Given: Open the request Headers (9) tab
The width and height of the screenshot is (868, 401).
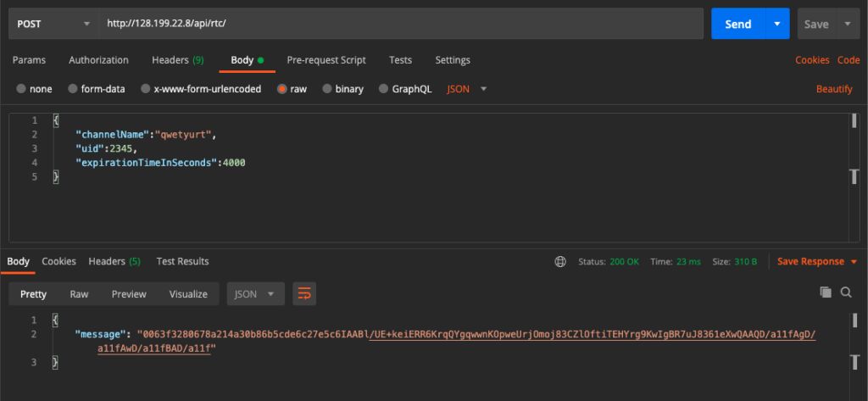Looking at the screenshot, I should (178, 60).
